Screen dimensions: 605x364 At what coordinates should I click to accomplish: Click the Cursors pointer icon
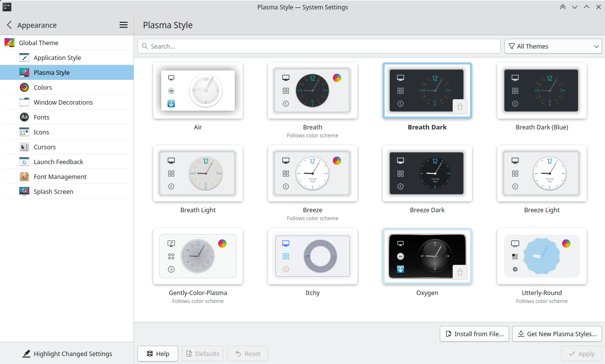point(24,147)
